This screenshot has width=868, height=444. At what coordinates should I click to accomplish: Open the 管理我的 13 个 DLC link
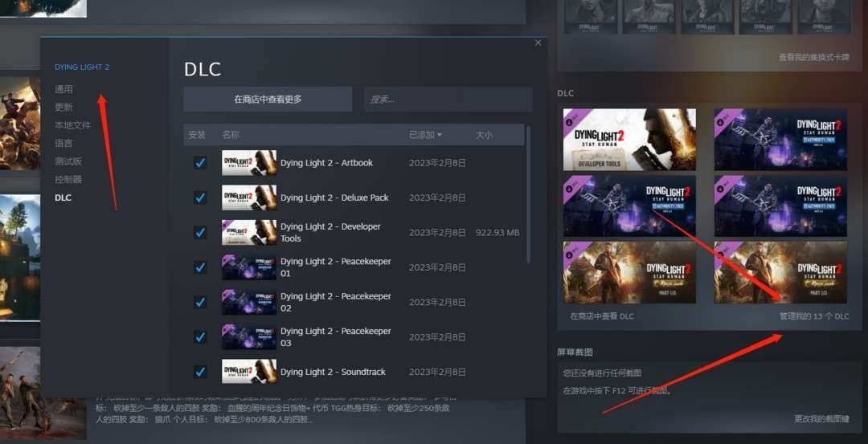pyautogui.click(x=813, y=316)
